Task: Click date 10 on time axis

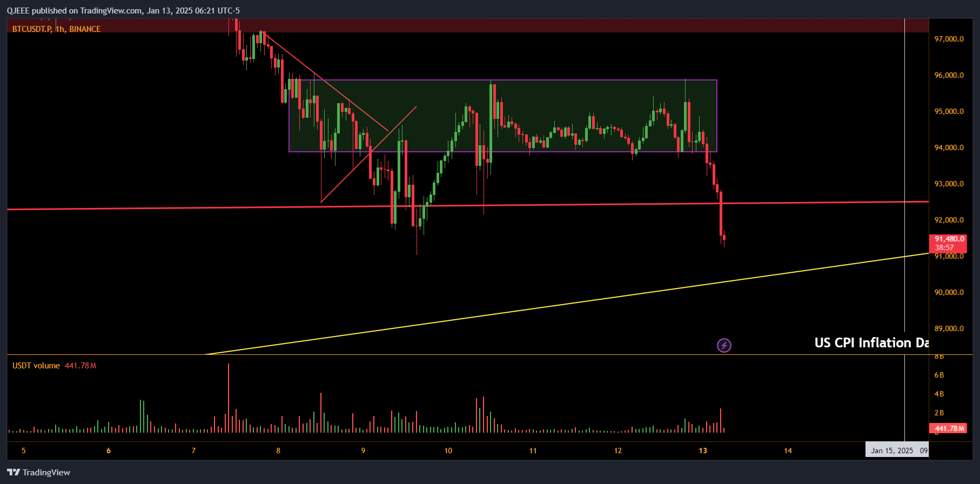Action: pyautogui.click(x=448, y=451)
